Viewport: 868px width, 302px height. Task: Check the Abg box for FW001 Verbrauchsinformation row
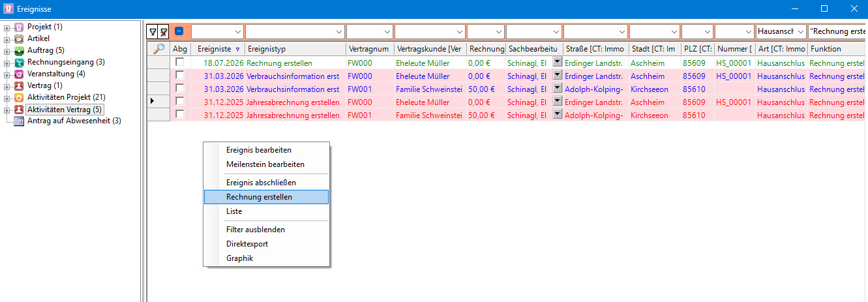click(179, 89)
